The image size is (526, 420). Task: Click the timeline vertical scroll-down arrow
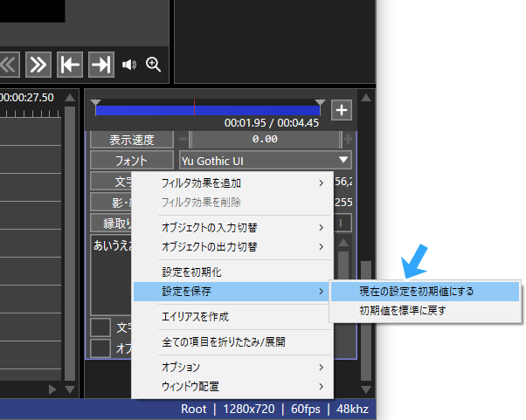click(70, 389)
